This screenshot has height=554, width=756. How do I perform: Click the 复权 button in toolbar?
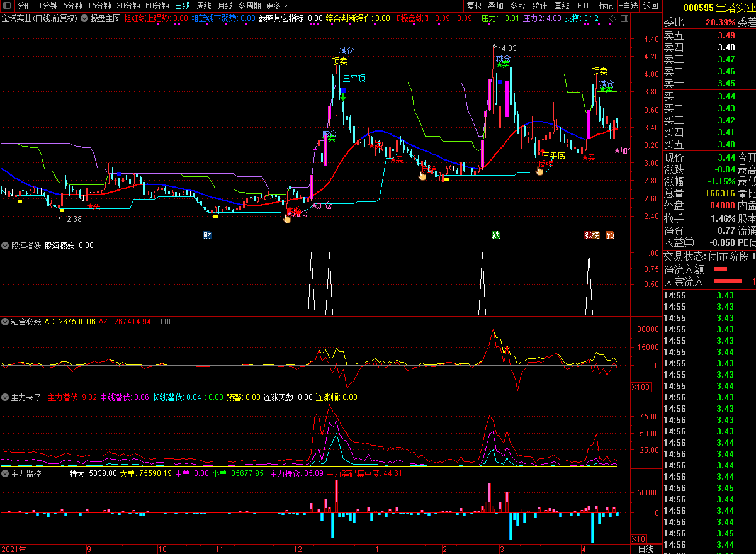[x=474, y=6]
